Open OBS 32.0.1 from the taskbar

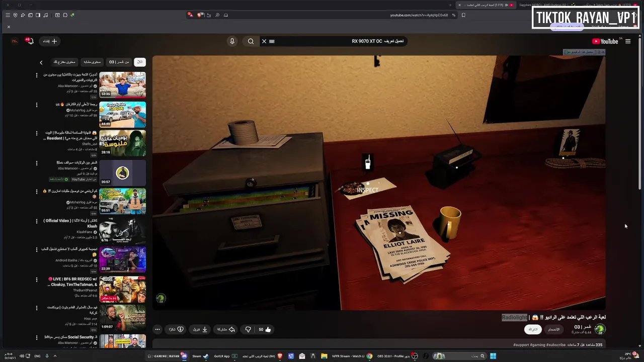click(x=397, y=356)
